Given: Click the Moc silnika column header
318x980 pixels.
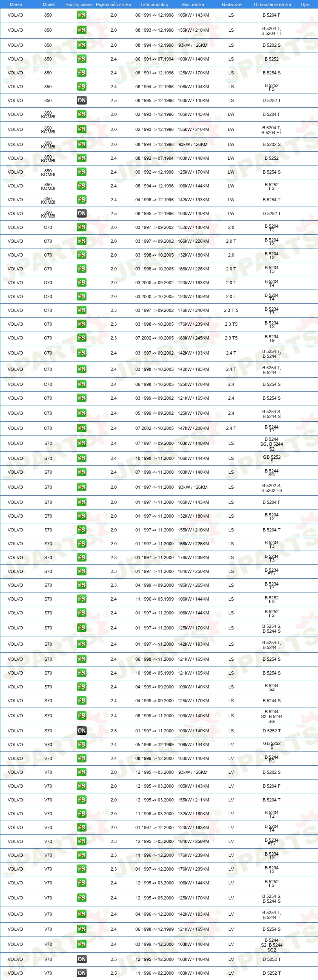Looking at the screenshot, I should (x=193, y=4).
